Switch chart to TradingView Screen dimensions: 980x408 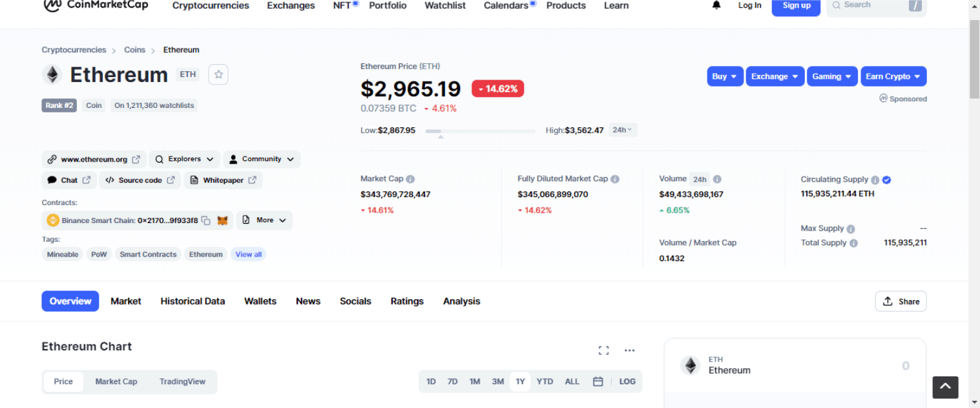click(182, 381)
